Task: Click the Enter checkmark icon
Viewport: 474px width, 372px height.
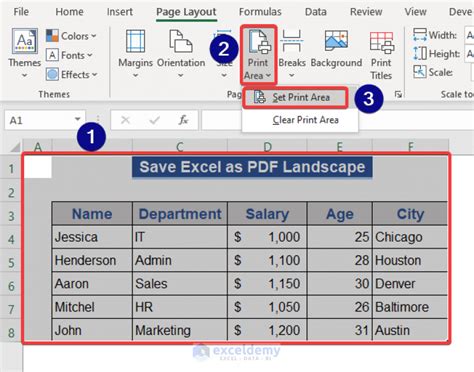Action: point(155,120)
